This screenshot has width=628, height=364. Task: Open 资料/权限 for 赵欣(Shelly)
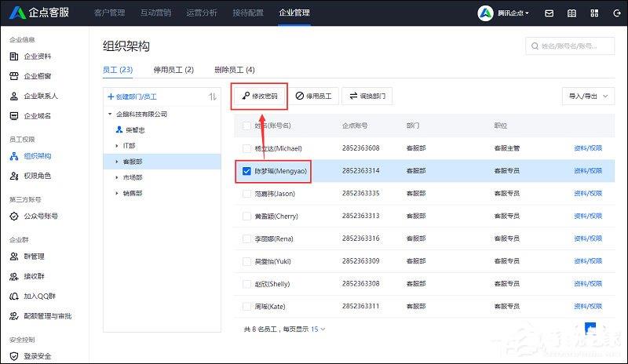pyautogui.click(x=588, y=283)
